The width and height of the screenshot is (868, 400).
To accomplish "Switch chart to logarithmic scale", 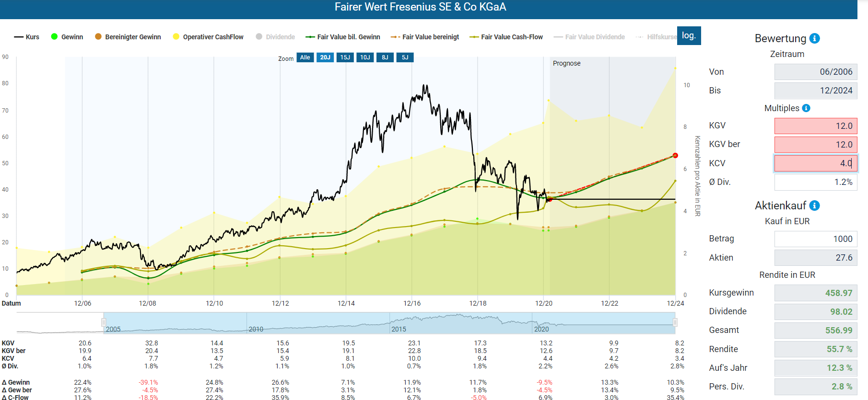I will (689, 35).
